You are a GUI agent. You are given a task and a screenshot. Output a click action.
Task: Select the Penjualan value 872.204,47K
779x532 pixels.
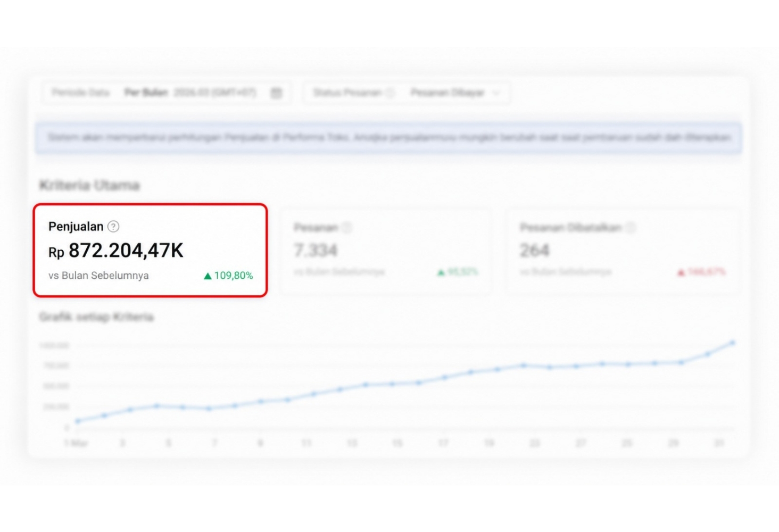point(126,251)
